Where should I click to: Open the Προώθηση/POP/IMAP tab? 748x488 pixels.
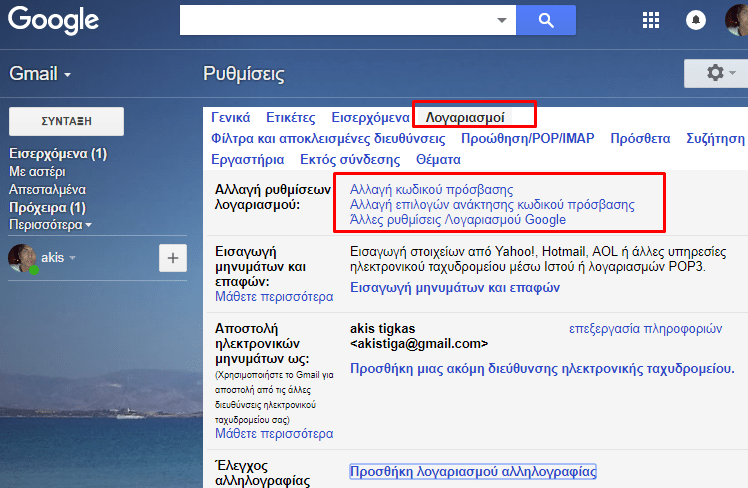point(528,138)
